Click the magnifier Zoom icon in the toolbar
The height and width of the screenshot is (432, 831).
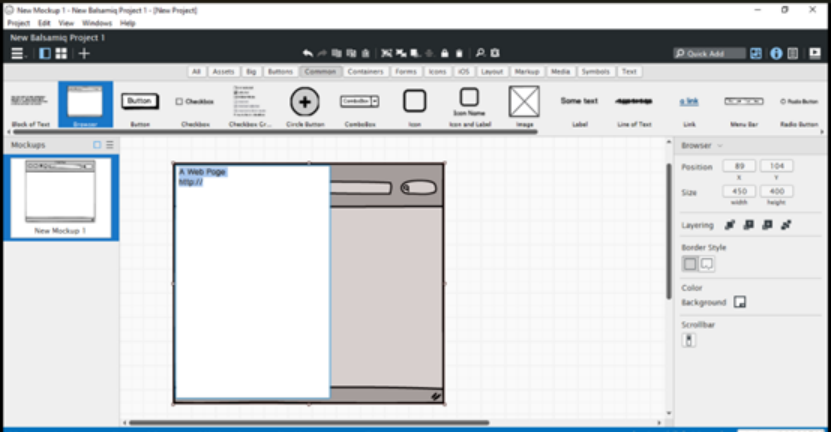480,53
